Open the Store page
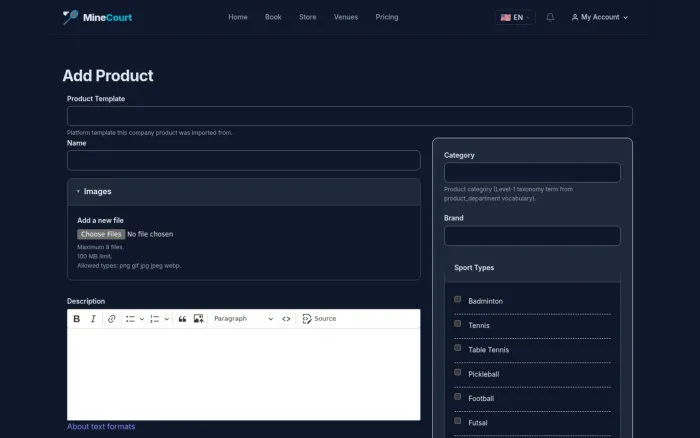The width and height of the screenshot is (700, 438). coord(308,17)
